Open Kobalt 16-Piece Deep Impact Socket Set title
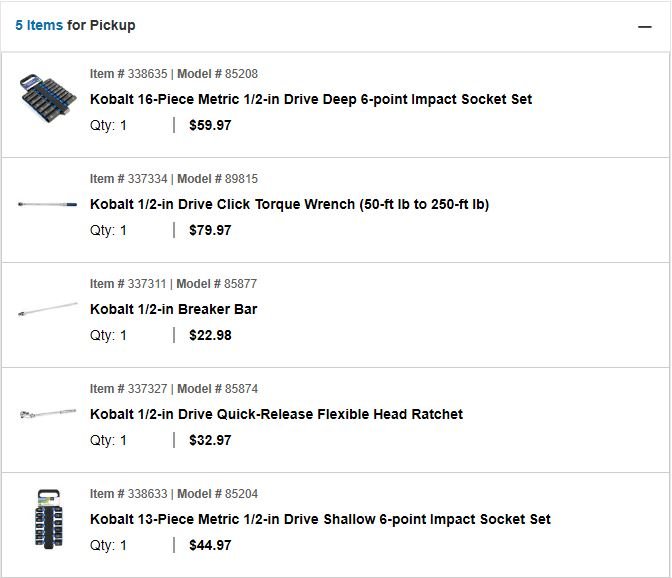The height and width of the screenshot is (578, 672). click(x=311, y=99)
